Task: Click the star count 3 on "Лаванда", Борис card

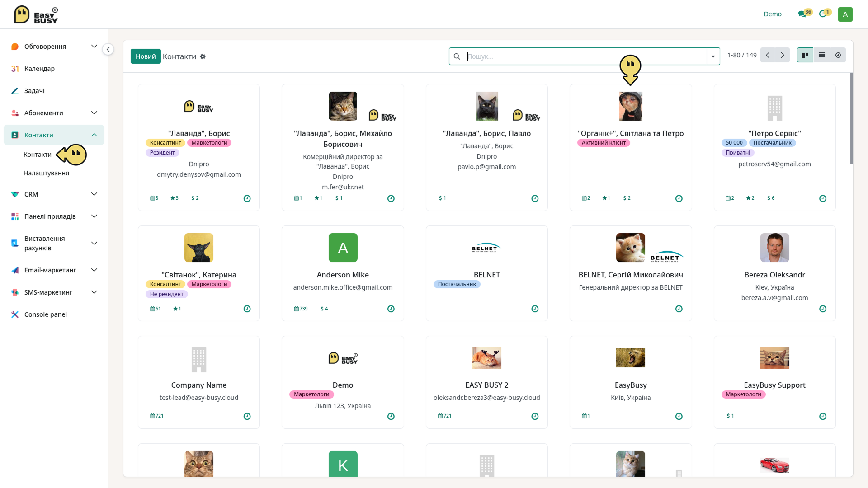Action: [x=175, y=198]
